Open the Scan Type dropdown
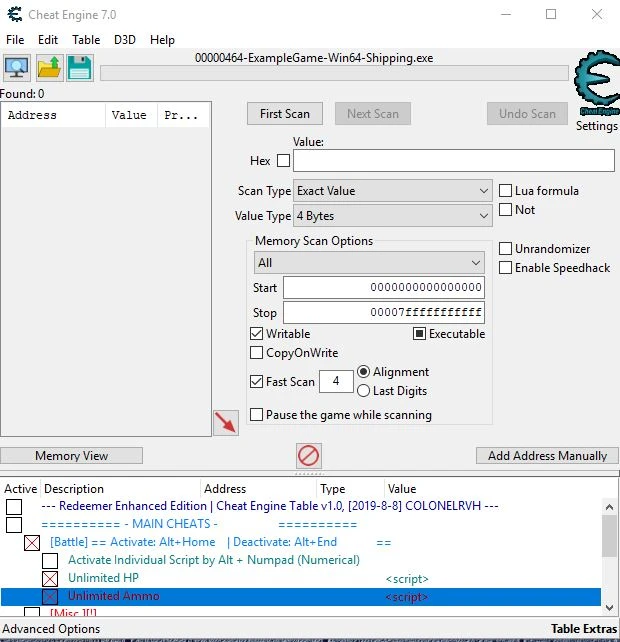Viewport: 620px width, 642px height. coord(393,191)
